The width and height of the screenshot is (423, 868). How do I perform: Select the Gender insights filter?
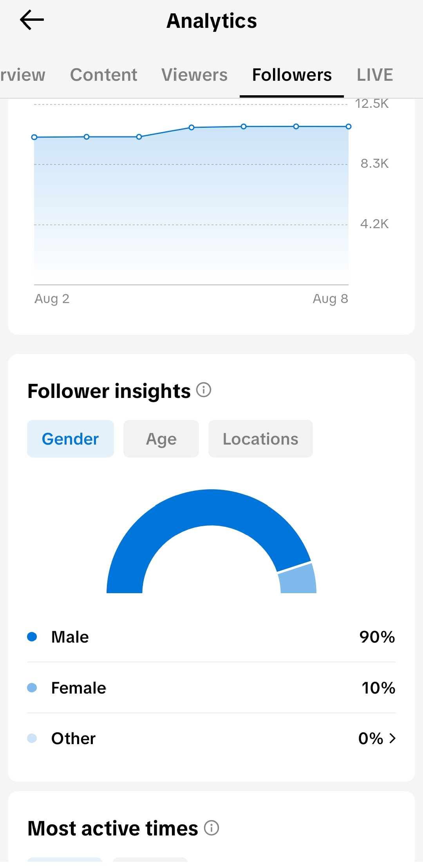click(x=70, y=439)
